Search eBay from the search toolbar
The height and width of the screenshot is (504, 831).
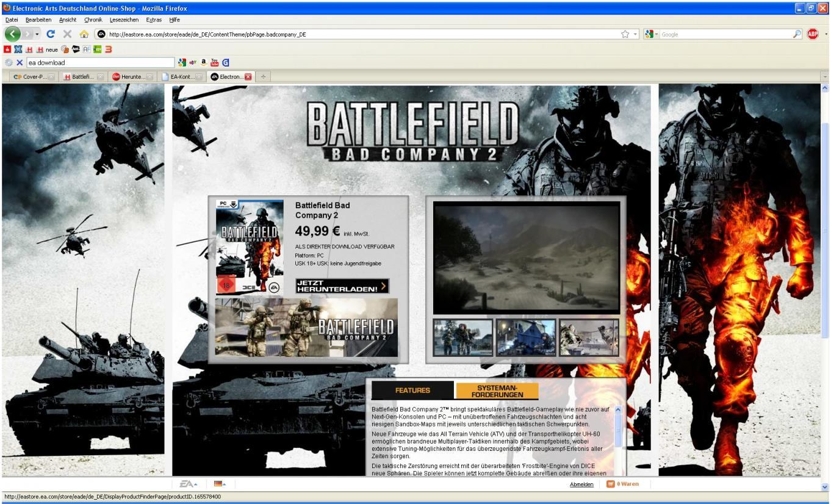coord(192,62)
